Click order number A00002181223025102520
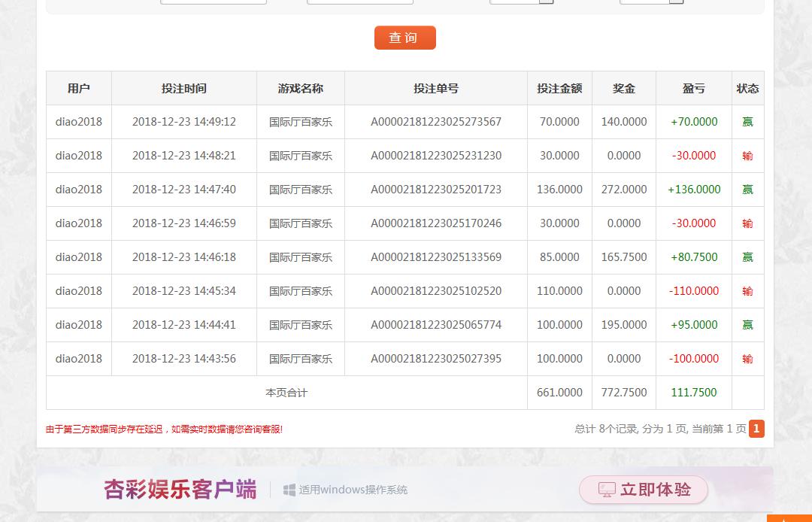 [x=436, y=291]
